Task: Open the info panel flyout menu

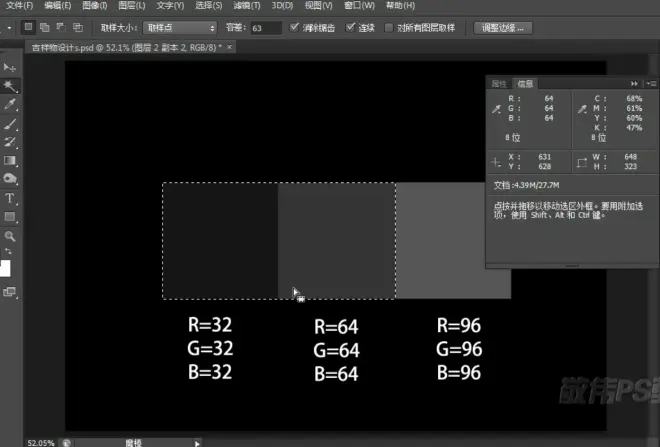Action: [x=652, y=84]
